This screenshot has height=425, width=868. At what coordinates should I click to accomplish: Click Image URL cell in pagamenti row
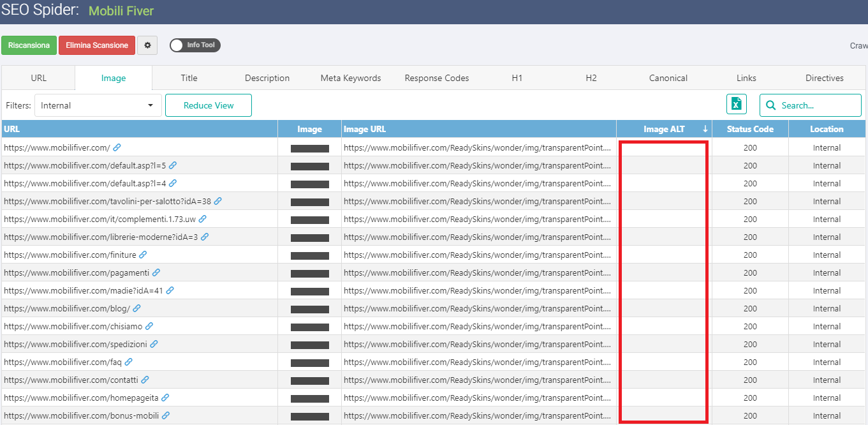pyautogui.click(x=479, y=272)
